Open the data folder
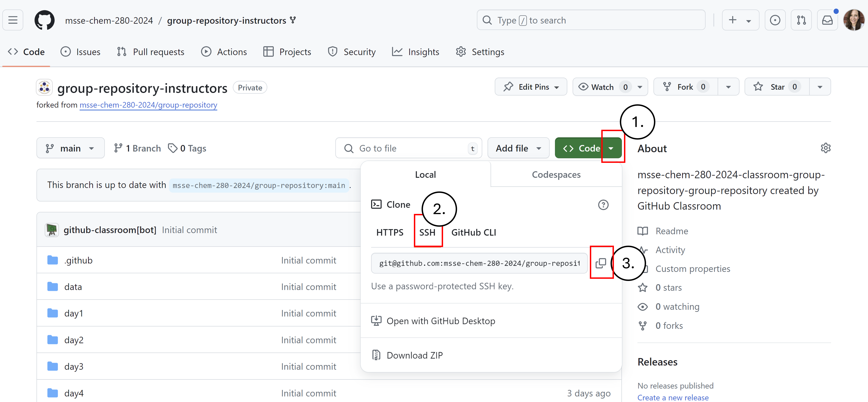Screen dimensions: 868x402 click(73, 287)
